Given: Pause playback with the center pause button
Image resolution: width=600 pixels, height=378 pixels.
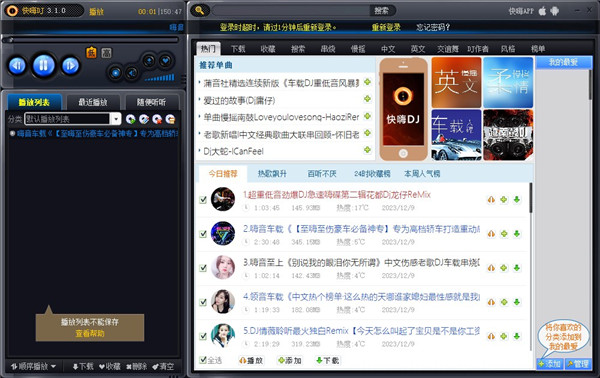Looking at the screenshot, I should click(x=44, y=65).
